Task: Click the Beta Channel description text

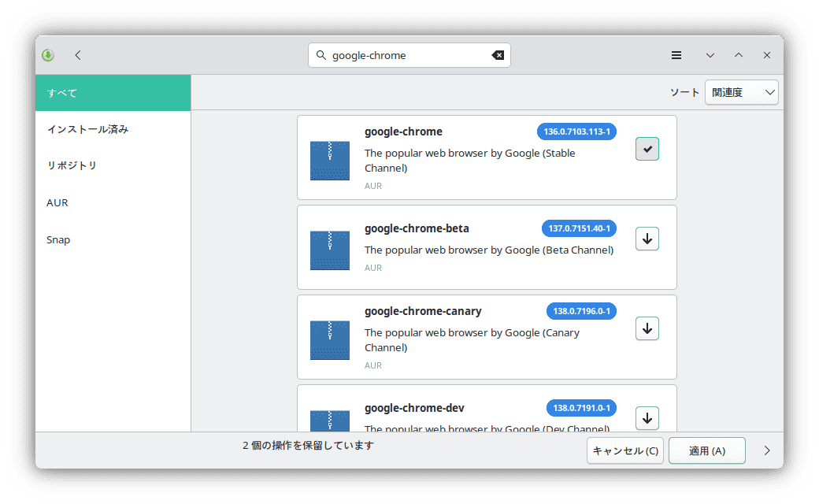Action: click(x=489, y=250)
